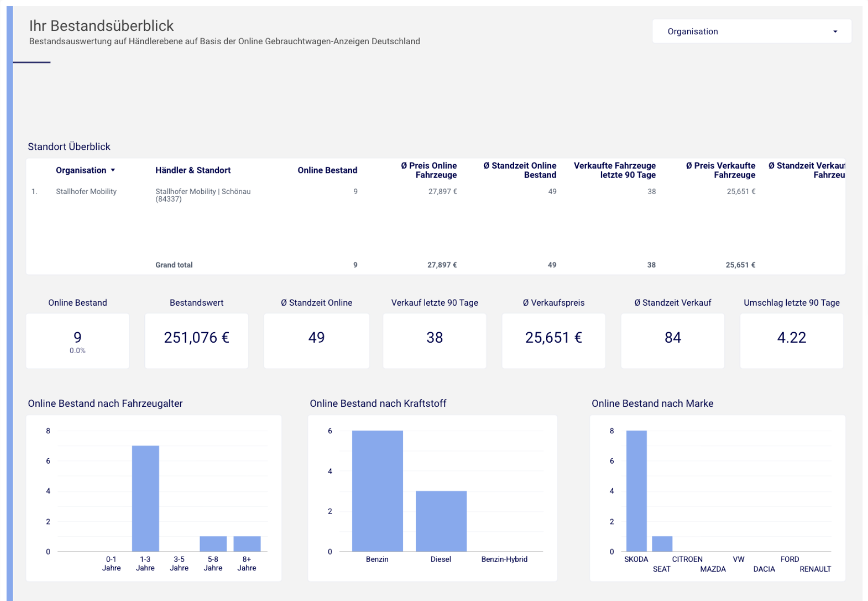Click Ø Preis Verkaufte Fahrzeuge column header
This screenshot has width=868, height=601.
tap(721, 170)
